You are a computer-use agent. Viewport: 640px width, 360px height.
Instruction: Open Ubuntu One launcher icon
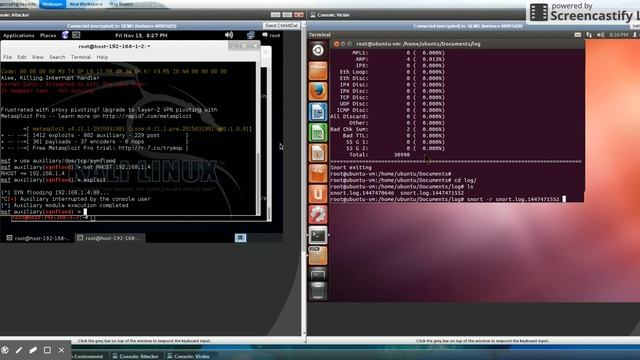(318, 193)
